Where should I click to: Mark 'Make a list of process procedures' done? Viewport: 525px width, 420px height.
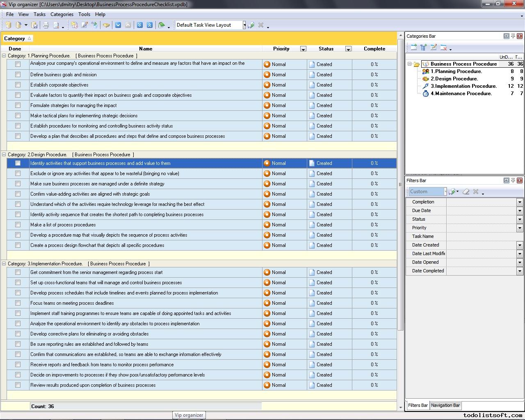(18, 225)
